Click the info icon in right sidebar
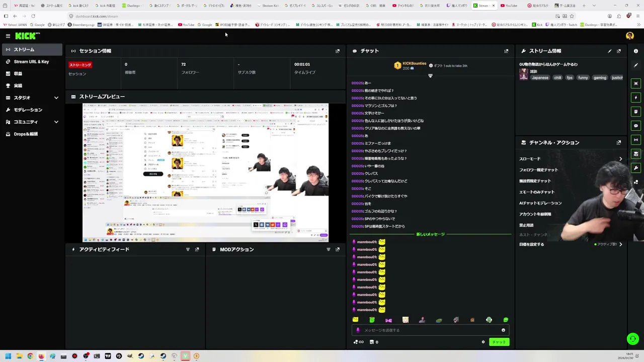This screenshot has height=362, width=644. point(636,51)
